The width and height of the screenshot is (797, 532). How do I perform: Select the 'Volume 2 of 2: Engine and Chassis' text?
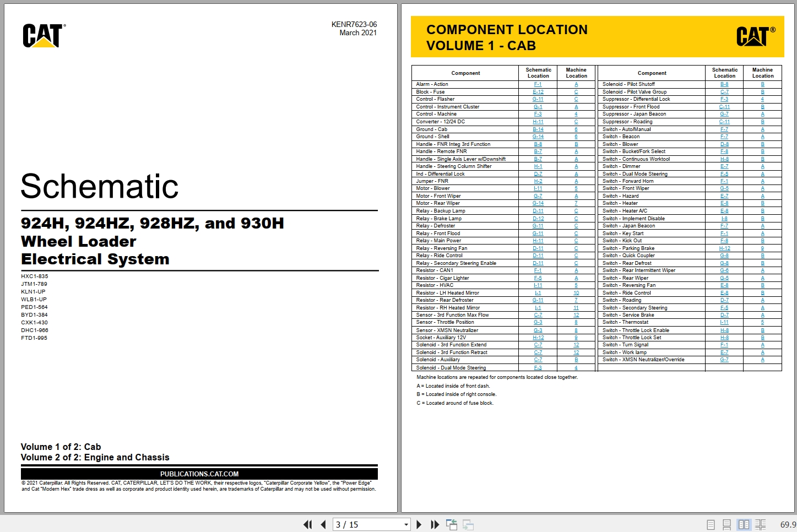click(95, 458)
